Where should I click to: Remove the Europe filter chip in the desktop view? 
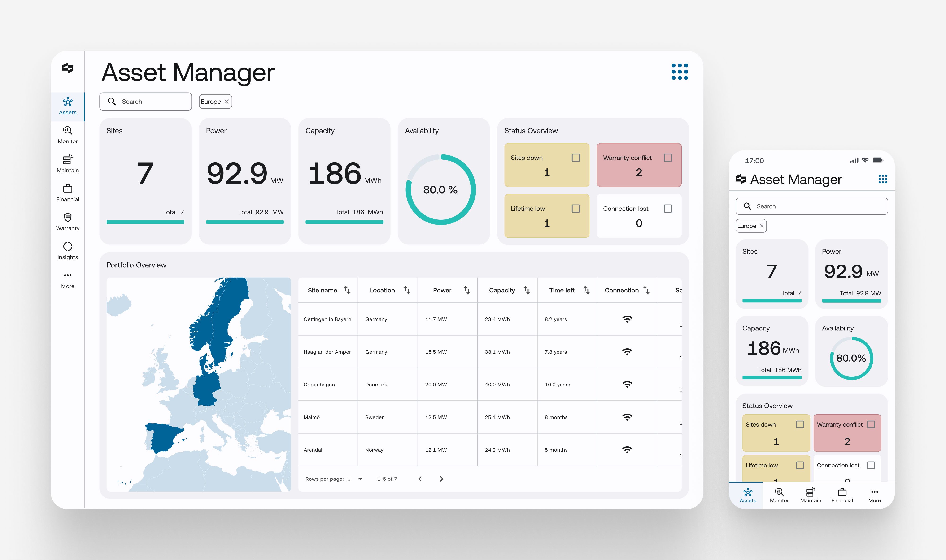[227, 102]
